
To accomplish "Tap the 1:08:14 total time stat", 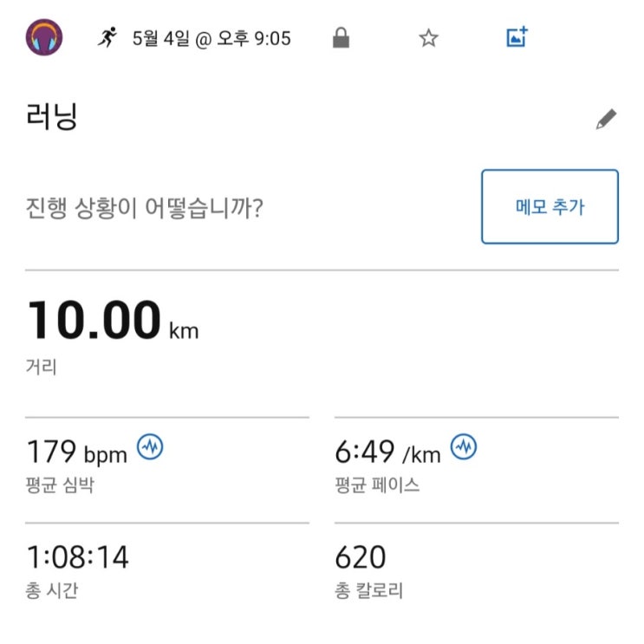I will tap(78, 557).
